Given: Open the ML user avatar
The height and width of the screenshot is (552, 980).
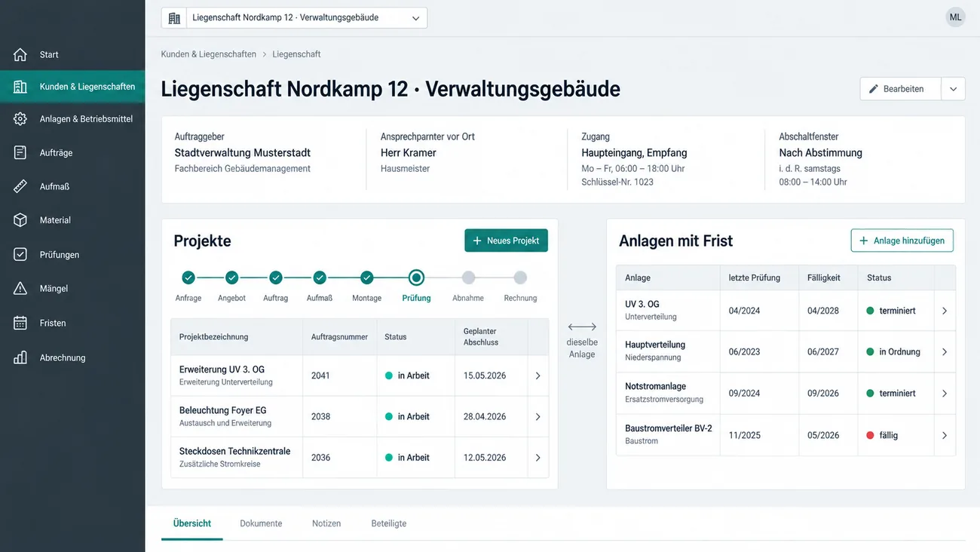Looking at the screenshot, I should (x=955, y=17).
